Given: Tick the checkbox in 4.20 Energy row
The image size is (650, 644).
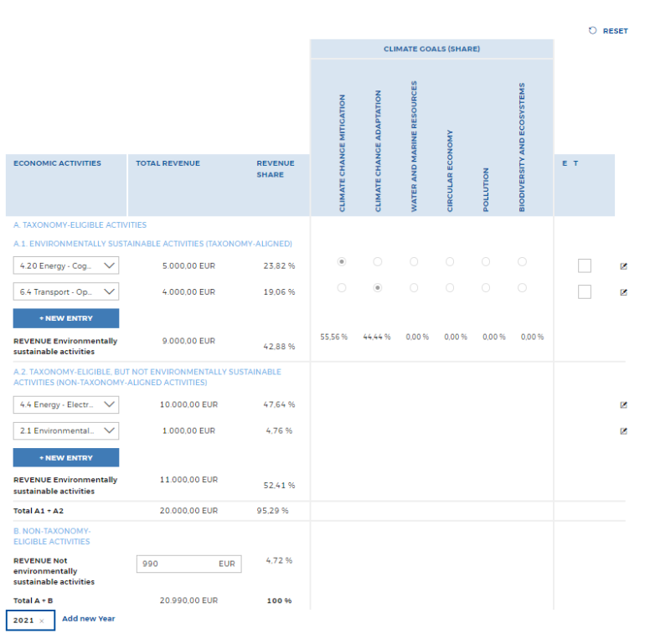Looking at the screenshot, I should [x=585, y=265].
